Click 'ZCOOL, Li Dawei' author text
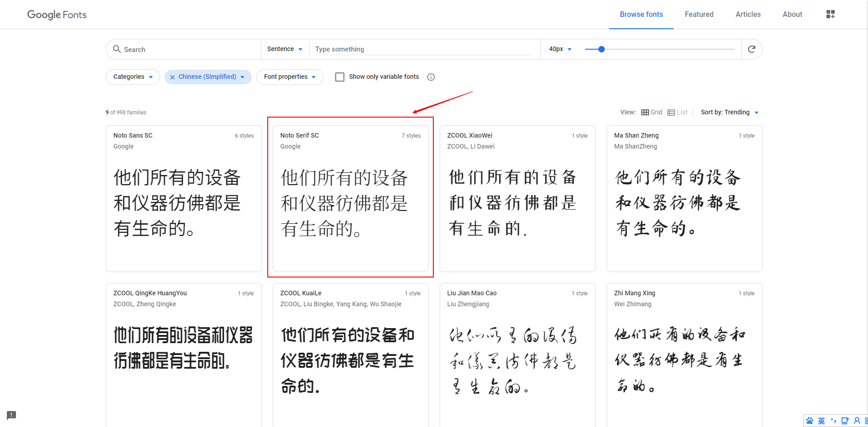 (x=471, y=146)
